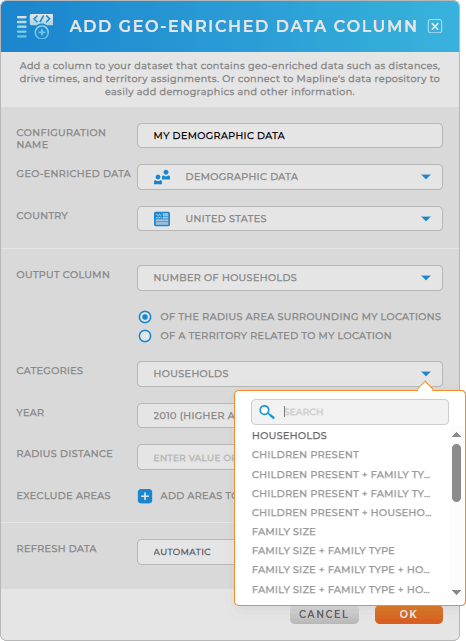Click the demographic data people icon

point(162,177)
